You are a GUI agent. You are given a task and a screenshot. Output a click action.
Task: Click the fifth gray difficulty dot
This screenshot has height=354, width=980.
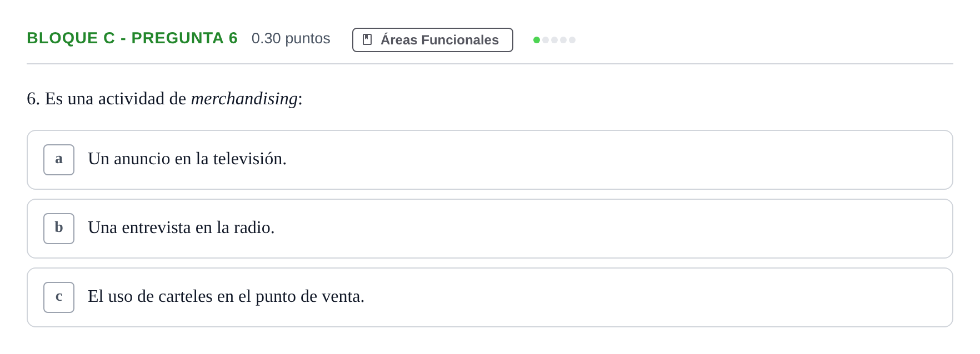pos(572,40)
